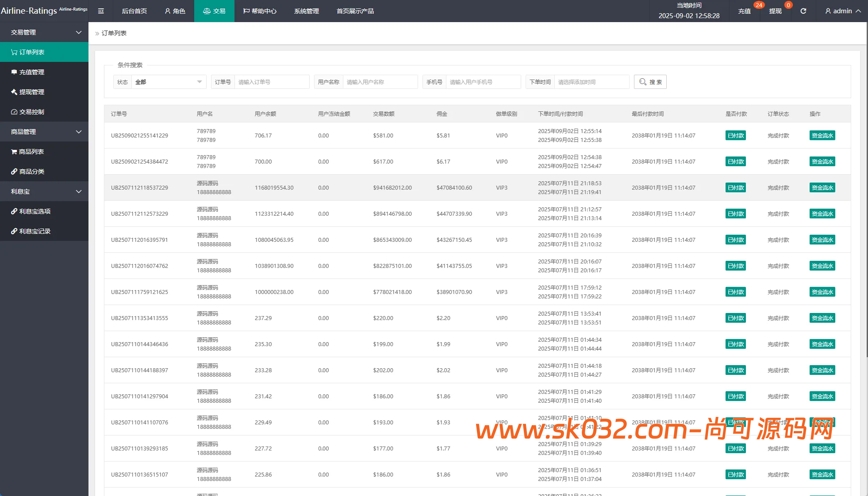Viewport: 868px width, 496px height.
Task: Open 提现 notifications with badge 0
Action: click(775, 11)
